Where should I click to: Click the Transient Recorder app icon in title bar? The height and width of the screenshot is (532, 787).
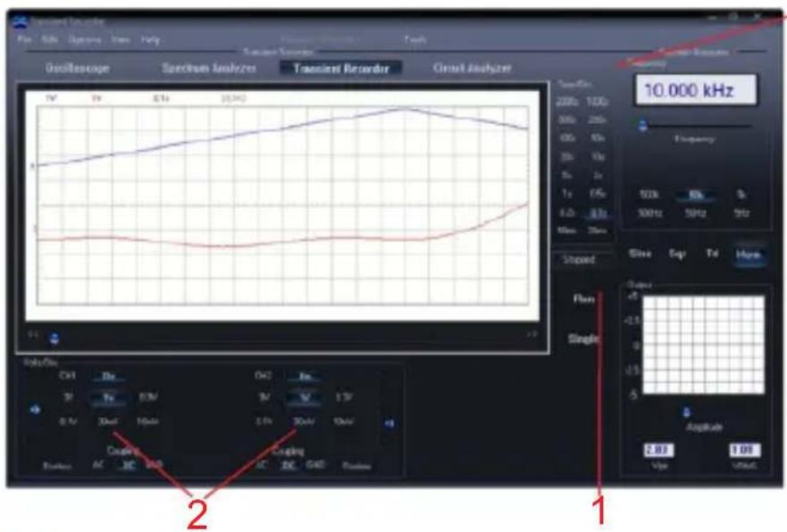pos(20,21)
